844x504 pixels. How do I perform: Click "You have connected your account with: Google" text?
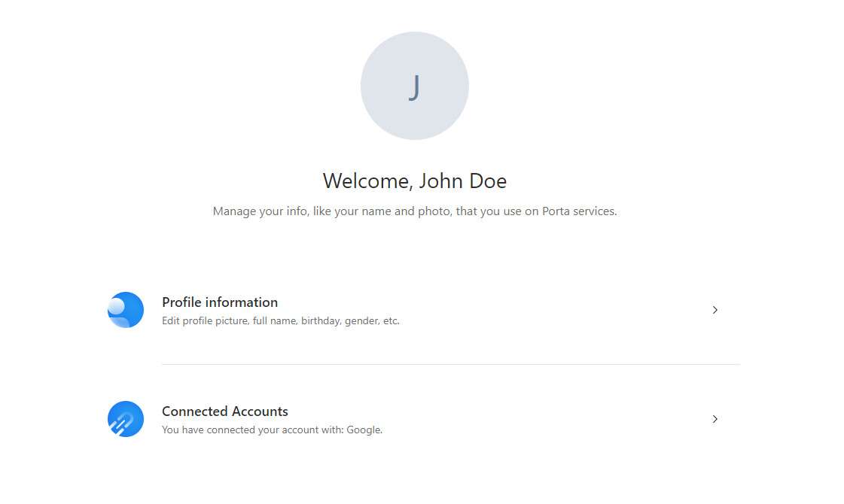click(272, 430)
